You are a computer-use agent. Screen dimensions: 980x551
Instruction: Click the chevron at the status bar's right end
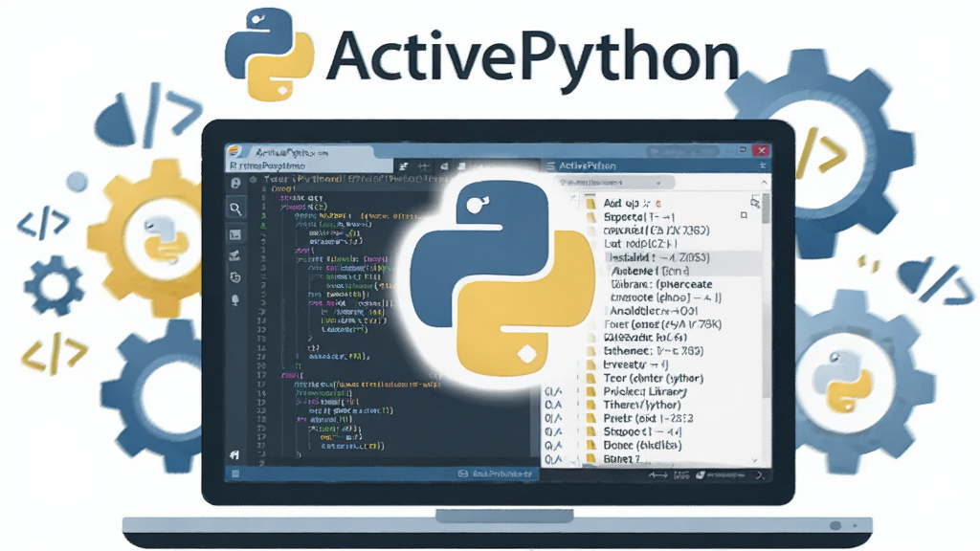[759, 475]
